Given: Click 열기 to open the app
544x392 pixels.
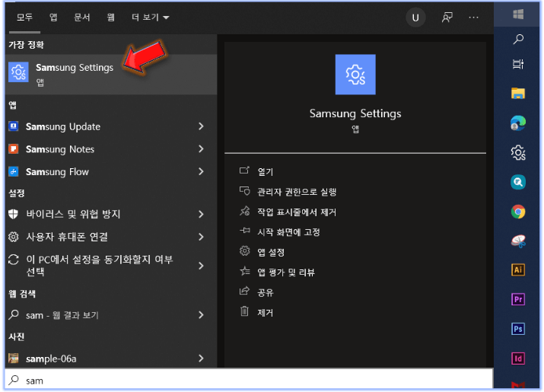Looking at the screenshot, I should (x=265, y=171).
